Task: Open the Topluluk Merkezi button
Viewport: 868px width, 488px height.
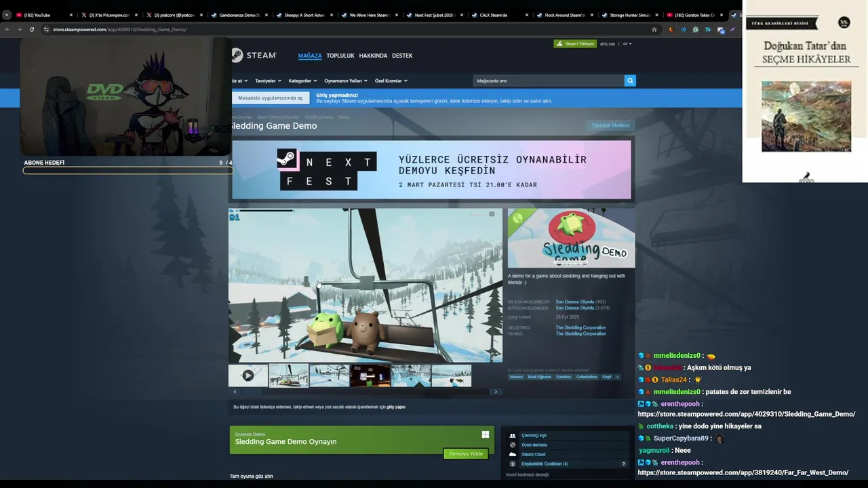Action: pyautogui.click(x=610, y=125)
